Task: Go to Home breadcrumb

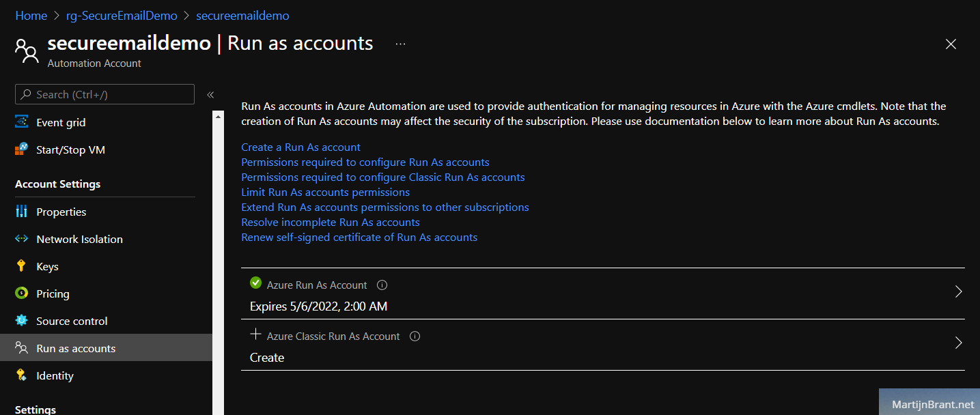Action: (x=31, y=15)
